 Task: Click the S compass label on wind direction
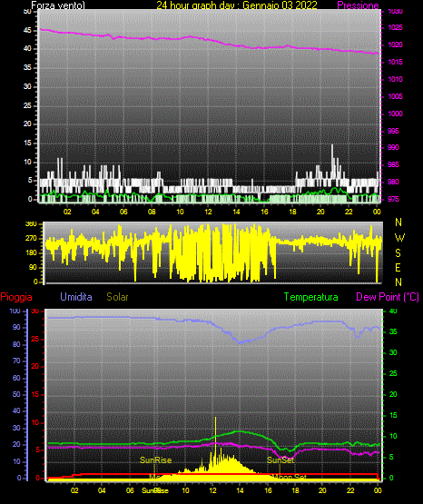(398, 253)
